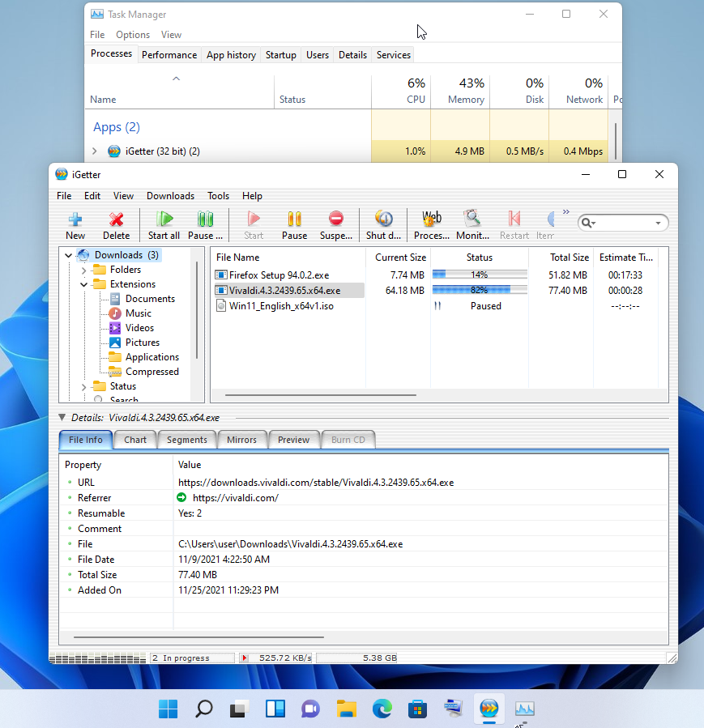Collapse the Details section disclosure triangle
Image resolution: width=704 pixels, height=728 pixels.
click(62, 418)
